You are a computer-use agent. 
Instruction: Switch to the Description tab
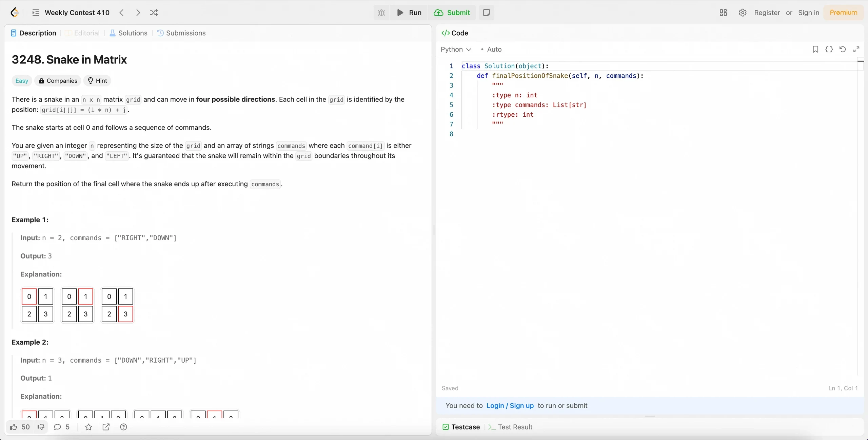(x=34, y=33)
